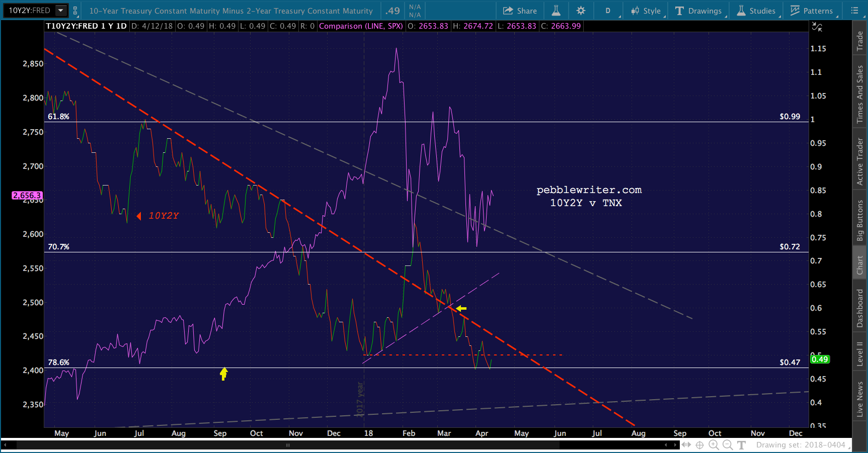Click the comparison arrows icon above the price axis

coord(817,27)
